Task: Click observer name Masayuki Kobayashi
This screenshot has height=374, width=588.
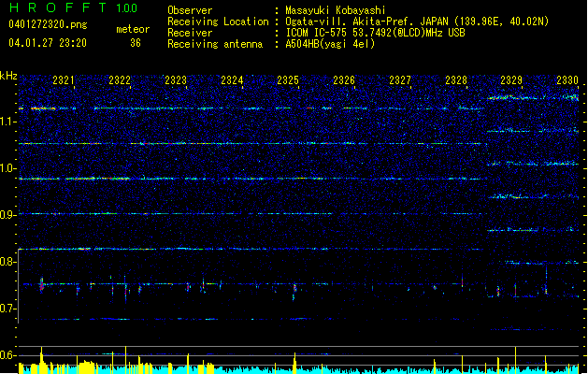Action: [x=336, y=10]
